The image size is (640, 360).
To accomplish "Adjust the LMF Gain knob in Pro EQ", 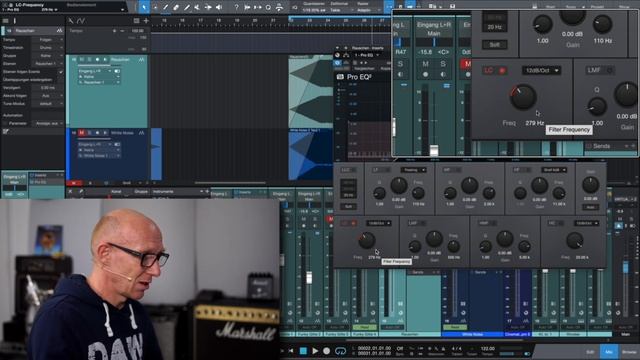I will point(434,239).
